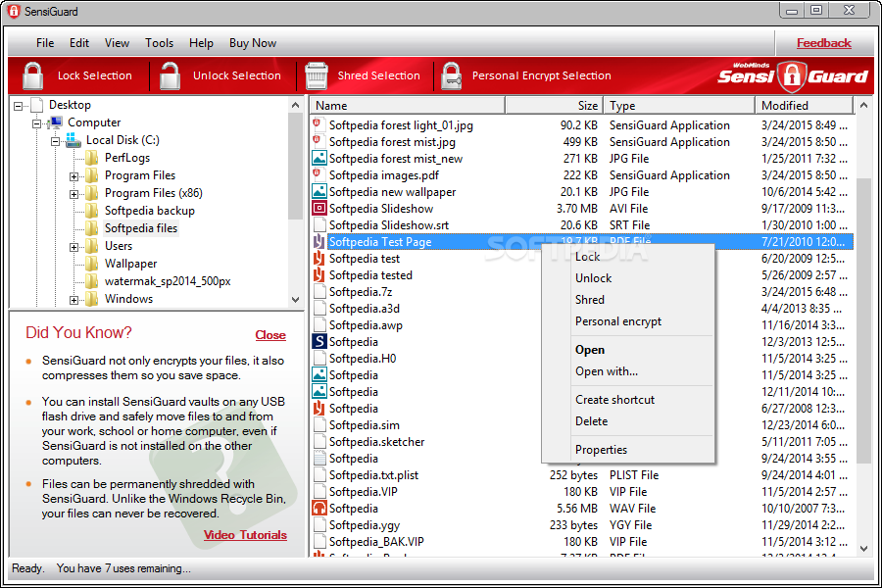Select the Softpedia.txt.plist file row
The height and width of the screenshot is (588, 882).
581,475
